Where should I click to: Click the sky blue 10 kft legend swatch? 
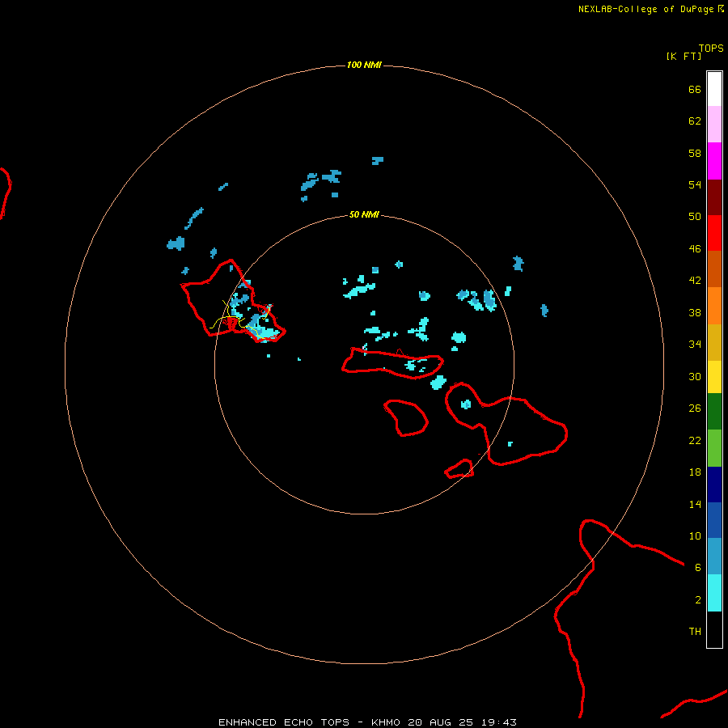[714, 557]
